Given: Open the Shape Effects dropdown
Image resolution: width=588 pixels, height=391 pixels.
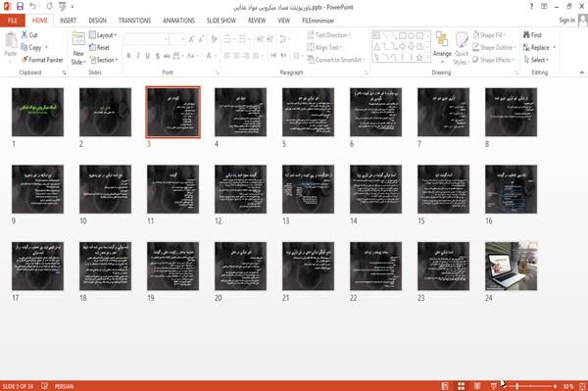Looking at the screenshot, I should point(494,60).
